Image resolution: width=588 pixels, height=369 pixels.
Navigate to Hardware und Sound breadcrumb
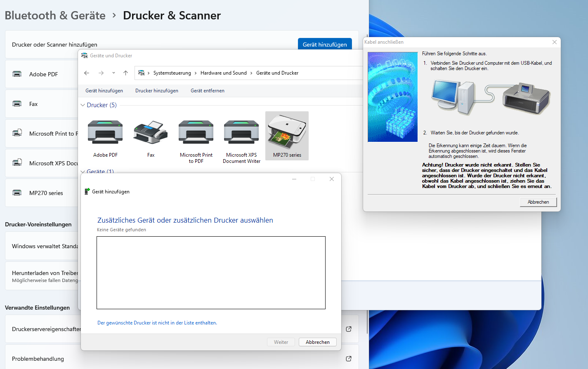pos(224,73)
